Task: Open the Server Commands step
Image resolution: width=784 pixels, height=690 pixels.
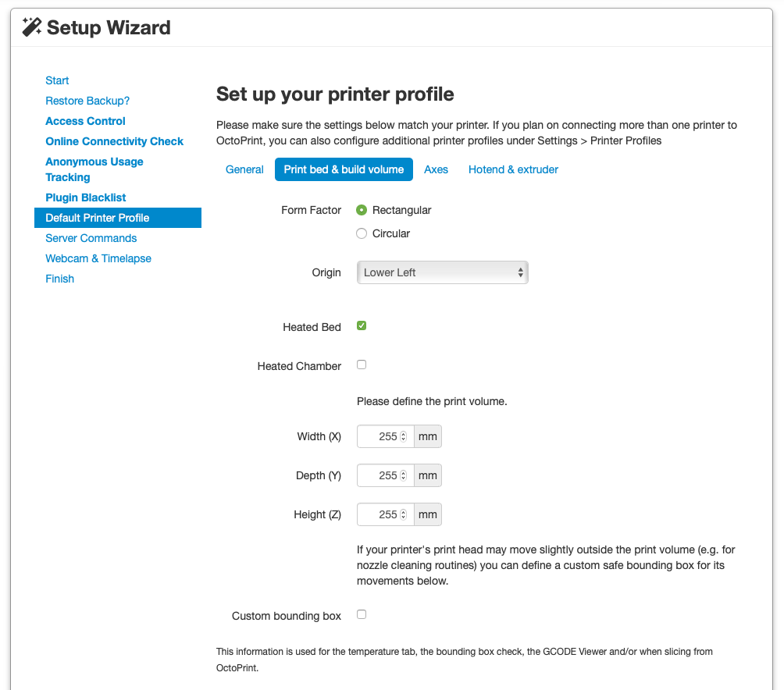Action: point(91,238)
